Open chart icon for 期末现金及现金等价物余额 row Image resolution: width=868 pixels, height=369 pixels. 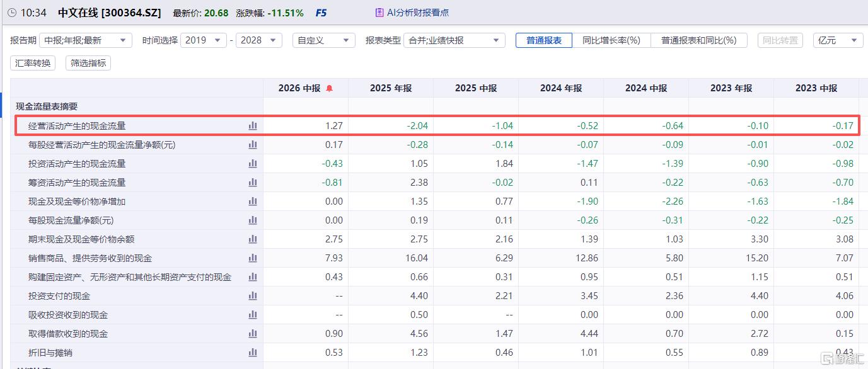point(253,239)
